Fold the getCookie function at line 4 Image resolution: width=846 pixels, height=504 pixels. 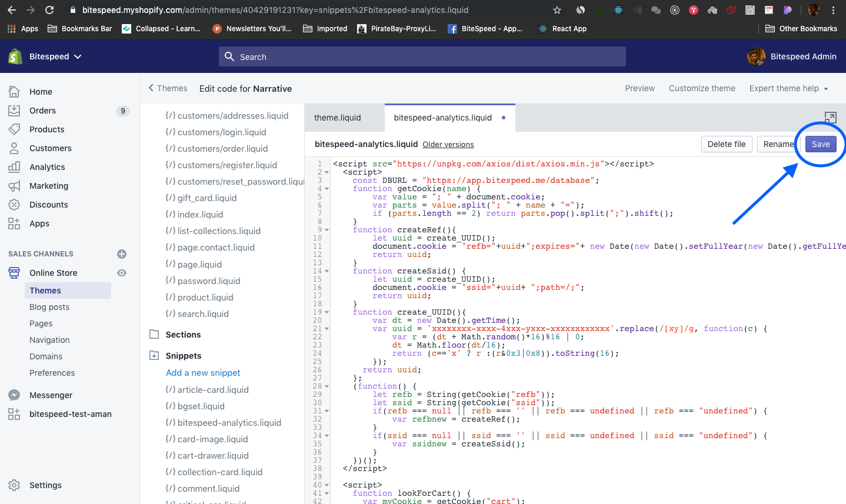point(327,189)
